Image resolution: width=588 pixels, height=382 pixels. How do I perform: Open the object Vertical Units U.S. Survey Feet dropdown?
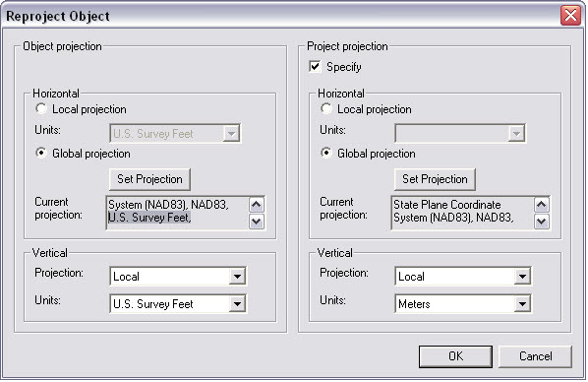178,304
